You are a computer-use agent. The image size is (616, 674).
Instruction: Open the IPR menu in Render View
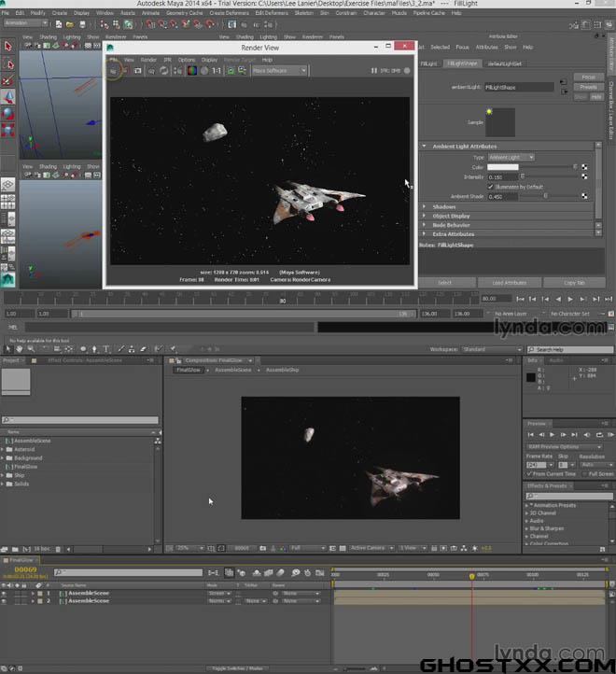click(167, 60)
